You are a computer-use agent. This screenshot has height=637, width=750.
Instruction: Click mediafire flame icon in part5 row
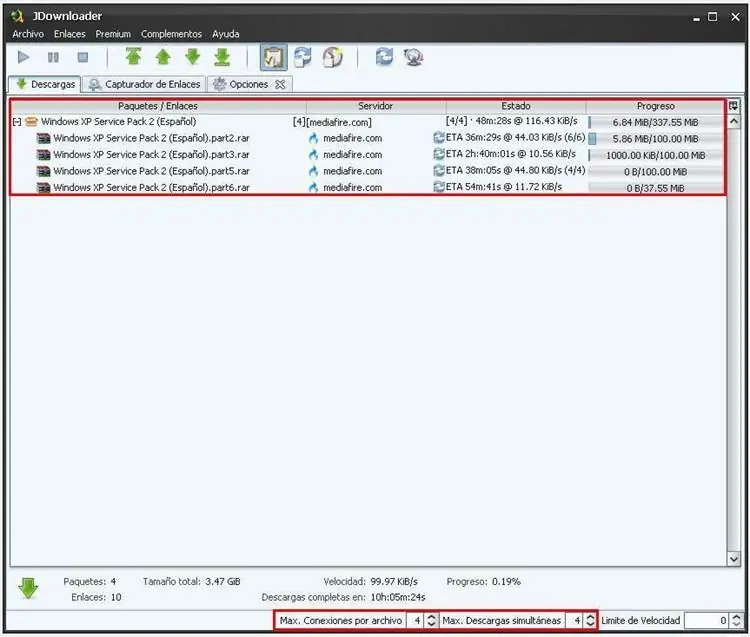(313, 171)
